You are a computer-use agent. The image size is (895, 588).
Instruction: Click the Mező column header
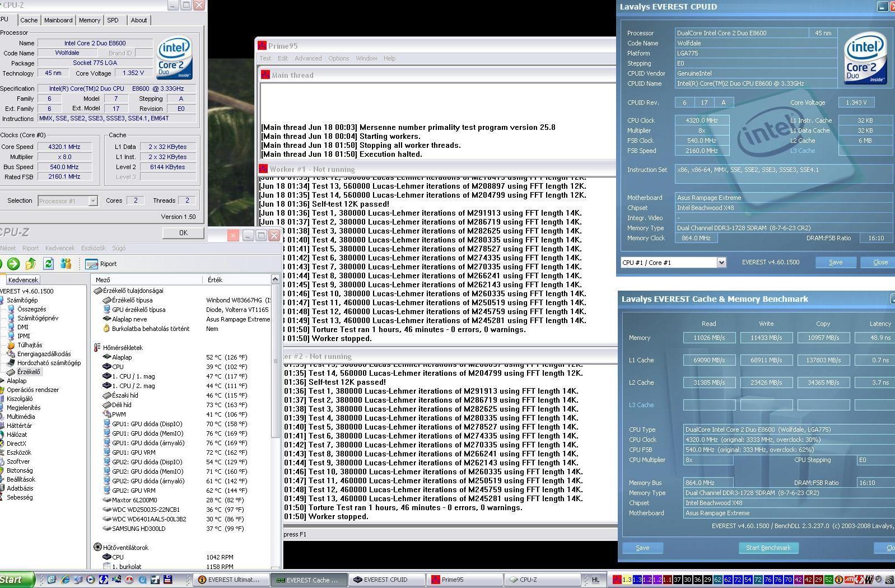tap(147, 279)
